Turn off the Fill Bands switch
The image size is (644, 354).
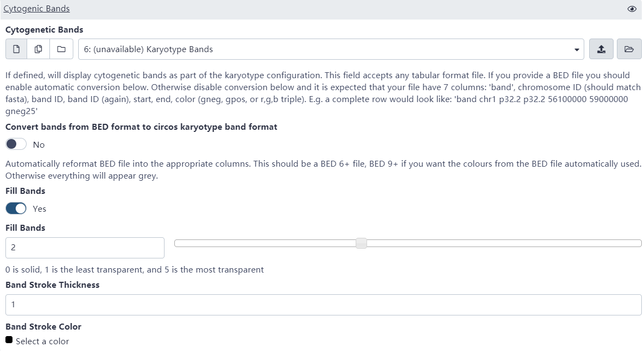[x=16, y=208]
